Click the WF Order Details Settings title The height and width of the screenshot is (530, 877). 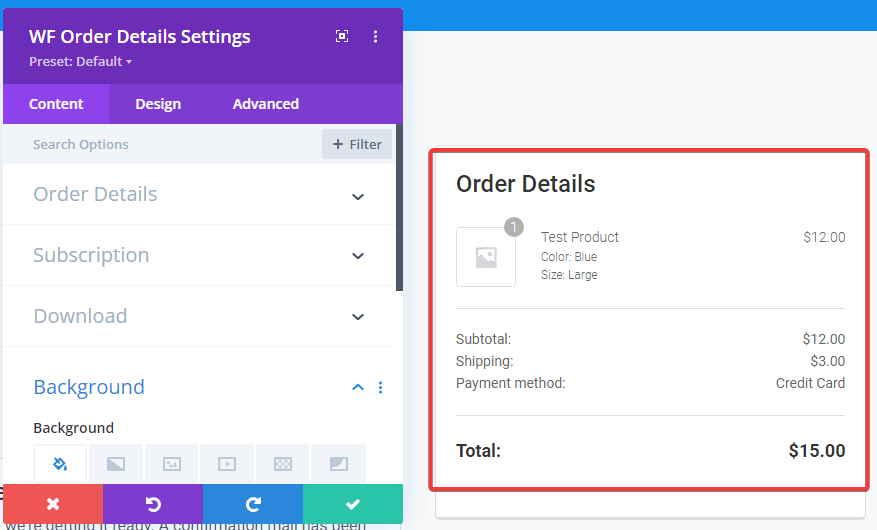coord(140,36)
